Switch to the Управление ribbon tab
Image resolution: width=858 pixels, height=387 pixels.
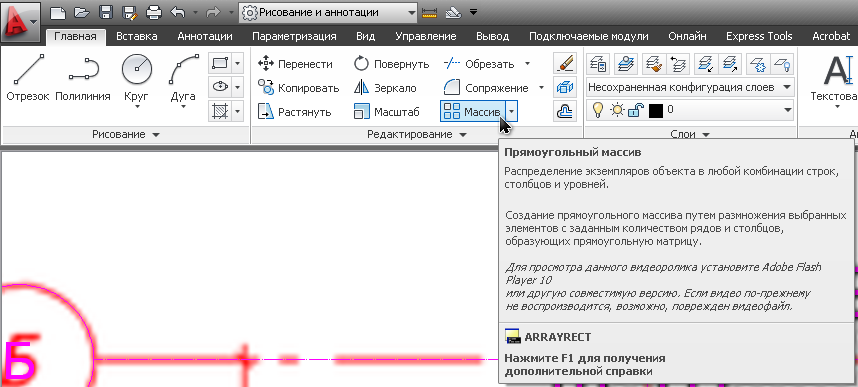(x=426, y=36)
